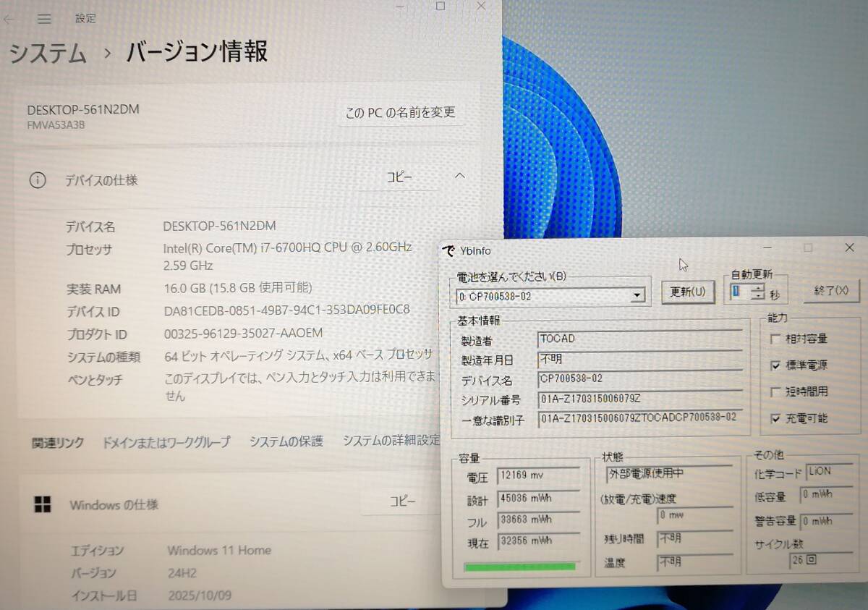Viewport: 868px width, 610px height.
Task: Click the 一意な識別子 field
Action: [640, 418]
